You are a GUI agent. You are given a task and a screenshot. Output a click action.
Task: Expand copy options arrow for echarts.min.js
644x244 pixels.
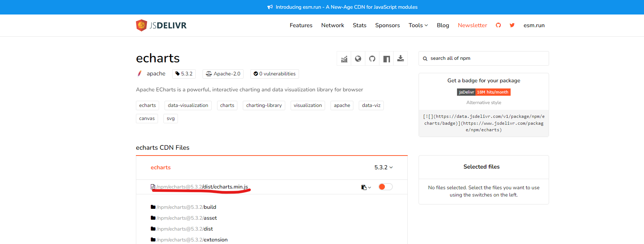click(370, 187)
